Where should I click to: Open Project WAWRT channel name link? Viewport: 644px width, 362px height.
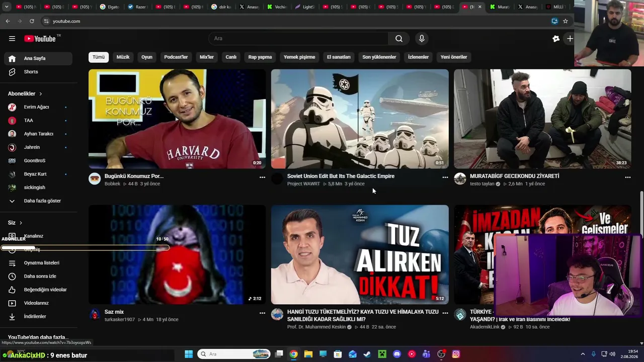coord(303,184)
